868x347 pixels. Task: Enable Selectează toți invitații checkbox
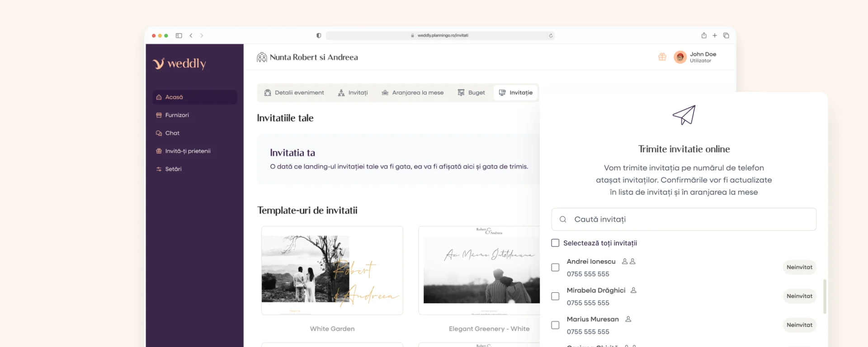click(555, 243)
